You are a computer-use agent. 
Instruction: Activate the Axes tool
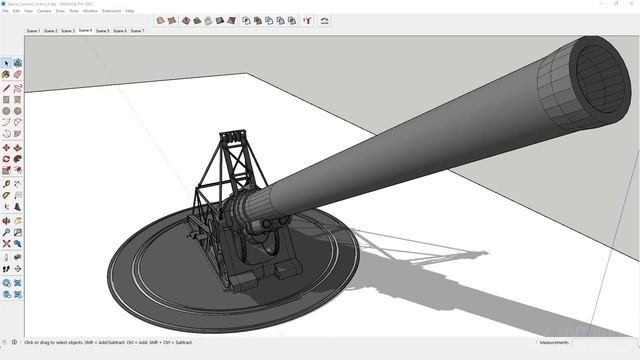pos(6,207)
